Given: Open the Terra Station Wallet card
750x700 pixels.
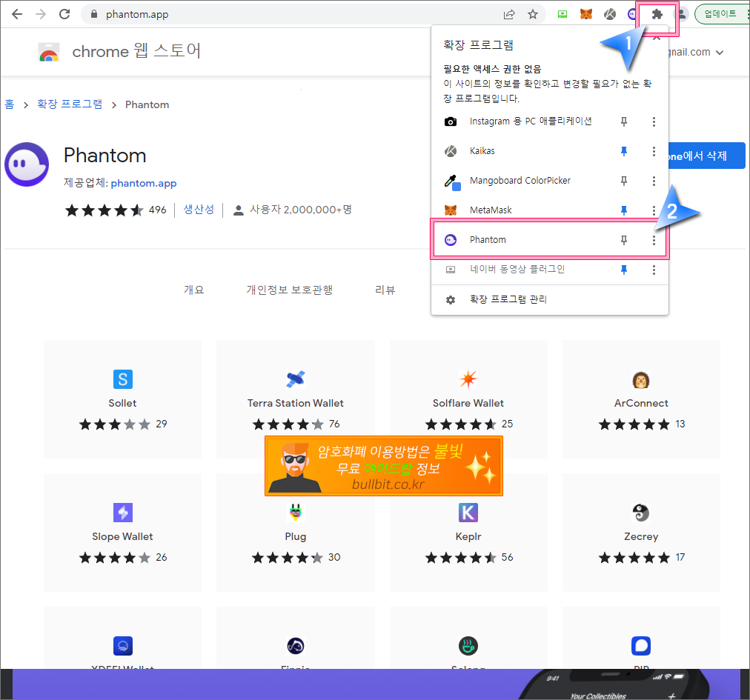Looking at the screenshot, I should 295,399.
